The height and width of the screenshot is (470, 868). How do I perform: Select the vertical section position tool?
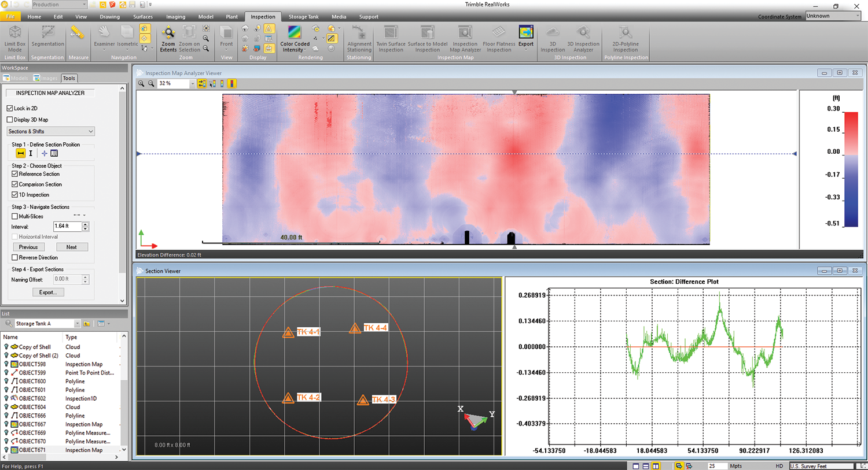31,153
